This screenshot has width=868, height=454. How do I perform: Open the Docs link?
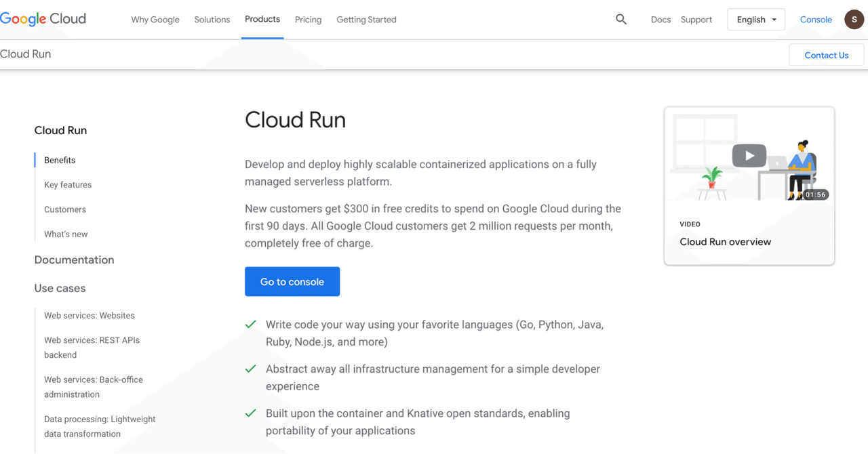(x=660, y=19)
